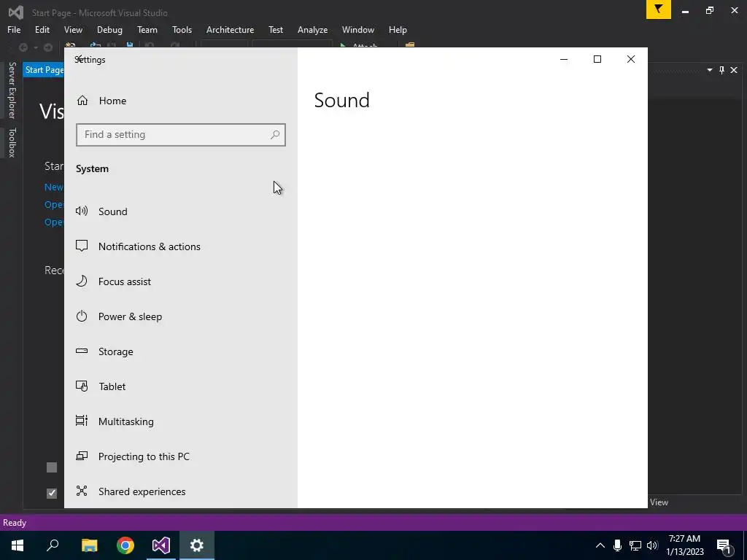Viewport: 747px width, 560px height.
Task: Go back using the Settings back arrow
Action: coord(80,59)
